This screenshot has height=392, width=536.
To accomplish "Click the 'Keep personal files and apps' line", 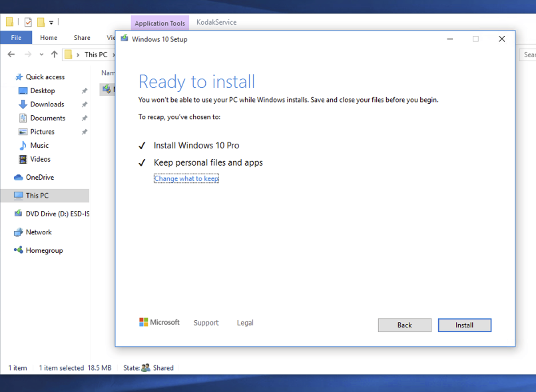I will tap(208, 162).
